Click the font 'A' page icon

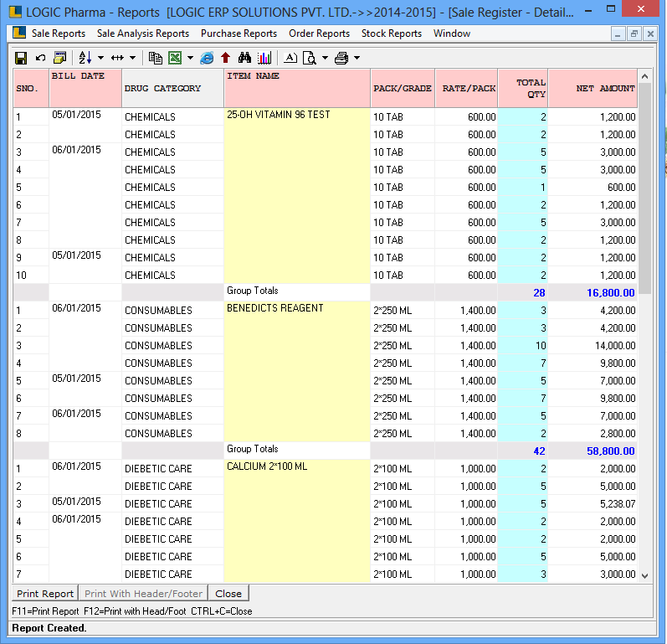tap(290, 58)
